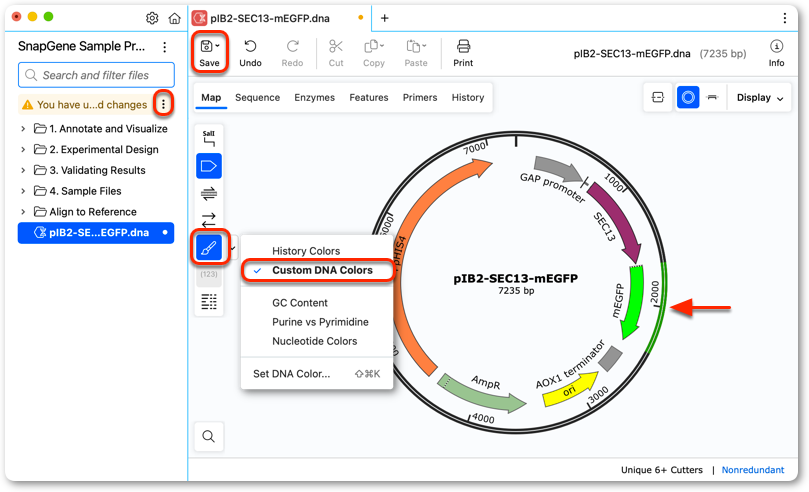Image resolution: width=809 pixels, height=492 pixels.
Task: Choose Nucleotide Colors option
Action: (x=317, y=341)
